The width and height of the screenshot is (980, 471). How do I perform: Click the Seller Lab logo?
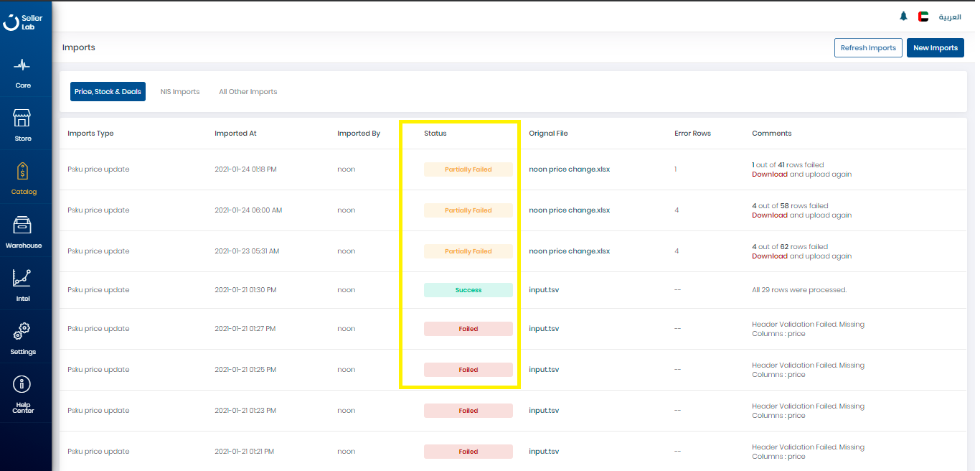click(x=23, y=22)
